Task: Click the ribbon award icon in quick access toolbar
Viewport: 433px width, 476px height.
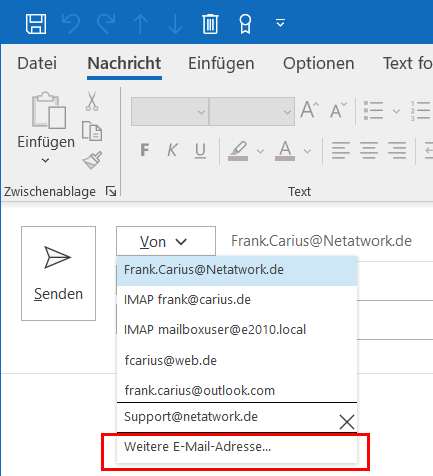Action: [245, 24]
